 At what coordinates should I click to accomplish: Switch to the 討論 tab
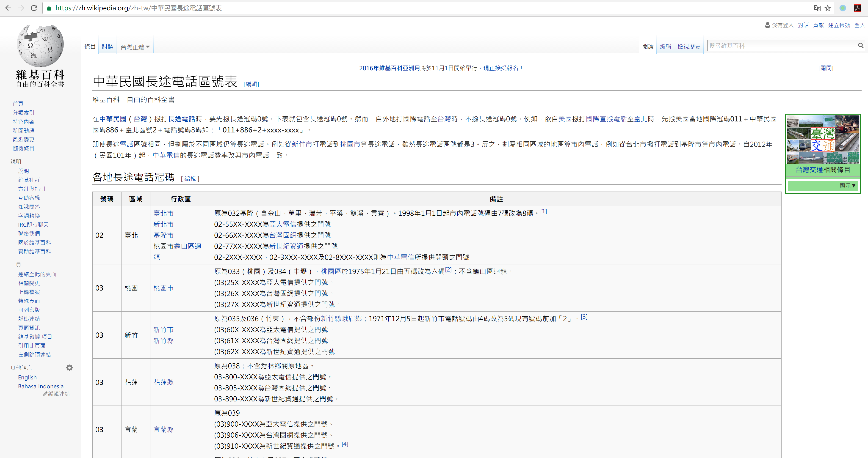coord(107,47)
